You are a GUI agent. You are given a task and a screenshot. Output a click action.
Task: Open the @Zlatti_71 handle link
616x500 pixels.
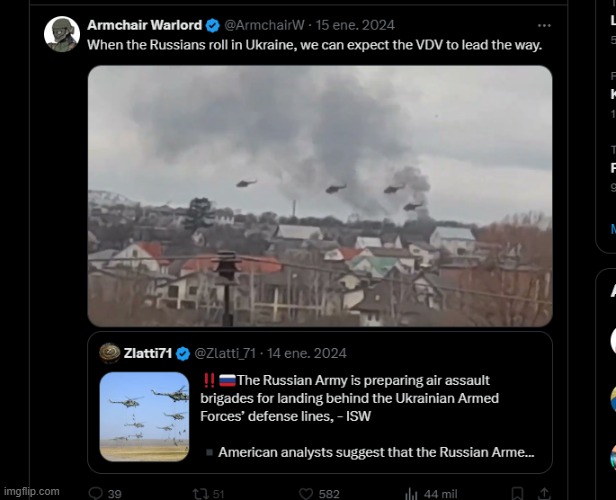[225, 353]
